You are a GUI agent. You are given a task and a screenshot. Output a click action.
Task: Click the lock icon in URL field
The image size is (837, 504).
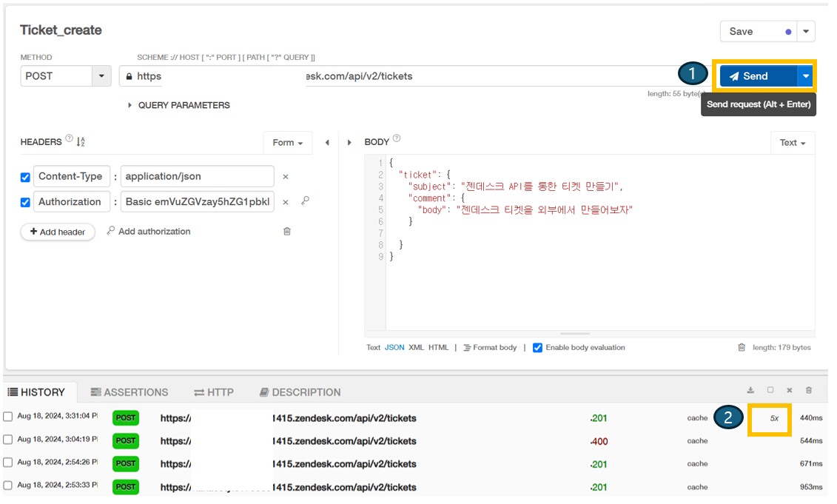click(x=129, y=76)
